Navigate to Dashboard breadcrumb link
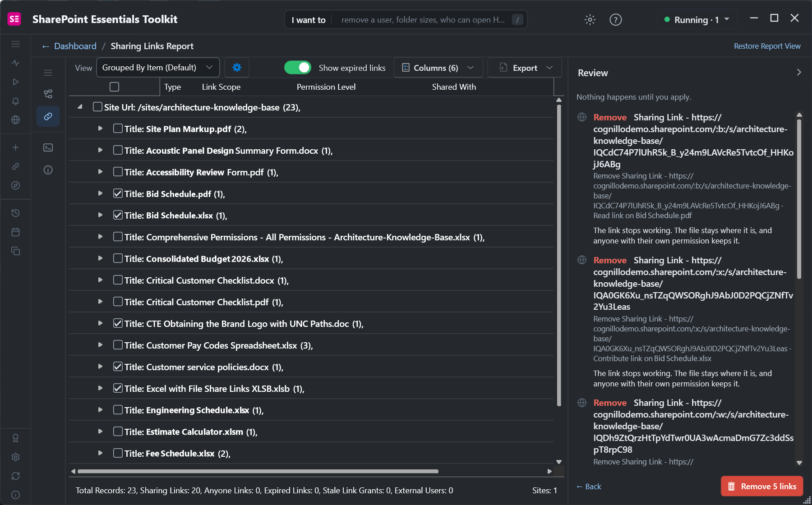 [x=75, y=46]
